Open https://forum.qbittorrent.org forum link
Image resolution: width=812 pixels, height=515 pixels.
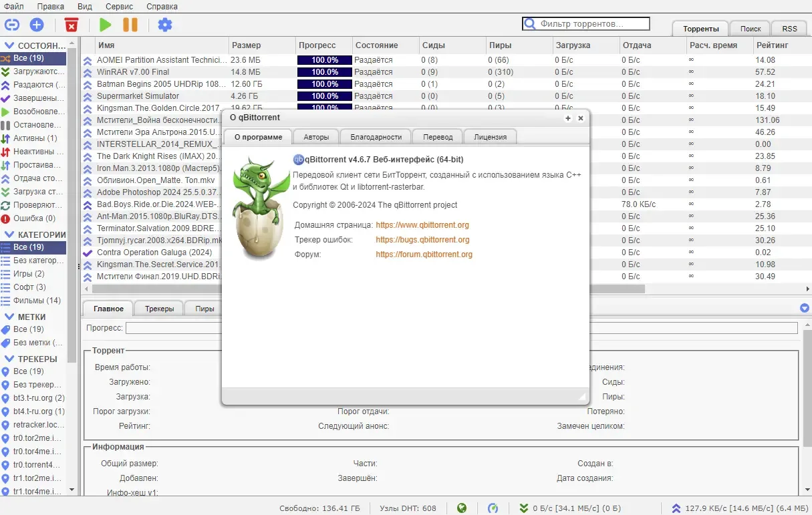pyautogui.click(x=424, y=254)
